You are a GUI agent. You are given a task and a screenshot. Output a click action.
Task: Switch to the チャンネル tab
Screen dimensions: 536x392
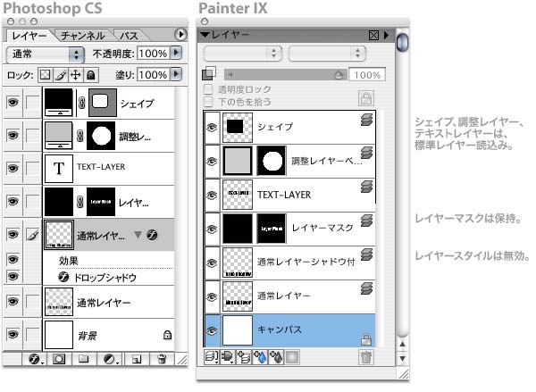click(83, 35)
